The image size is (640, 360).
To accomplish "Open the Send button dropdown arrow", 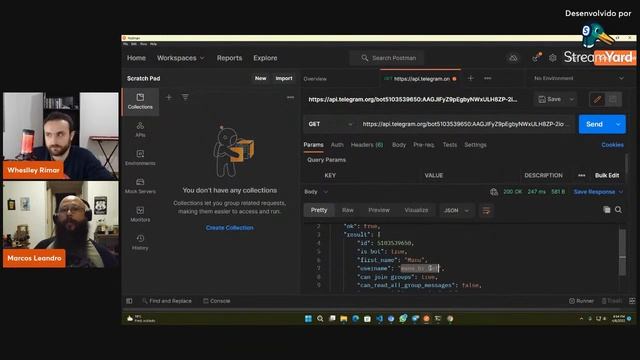I will [618, 124].
